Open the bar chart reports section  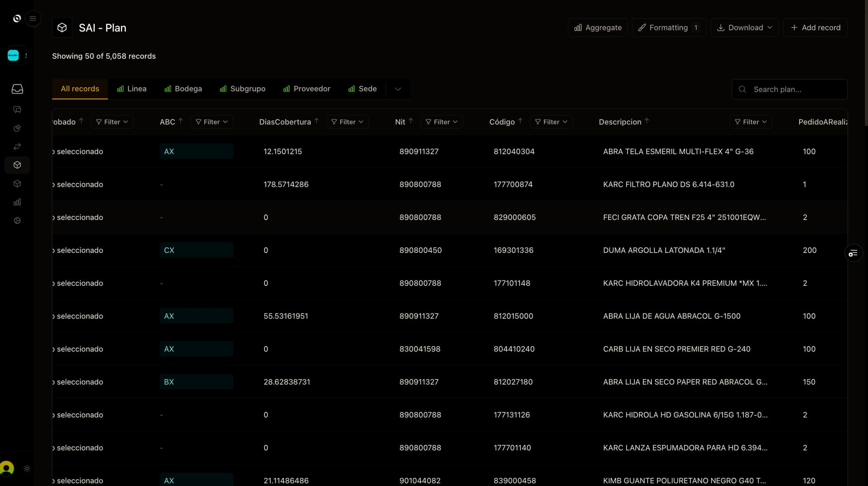click(x=17, y=202)
